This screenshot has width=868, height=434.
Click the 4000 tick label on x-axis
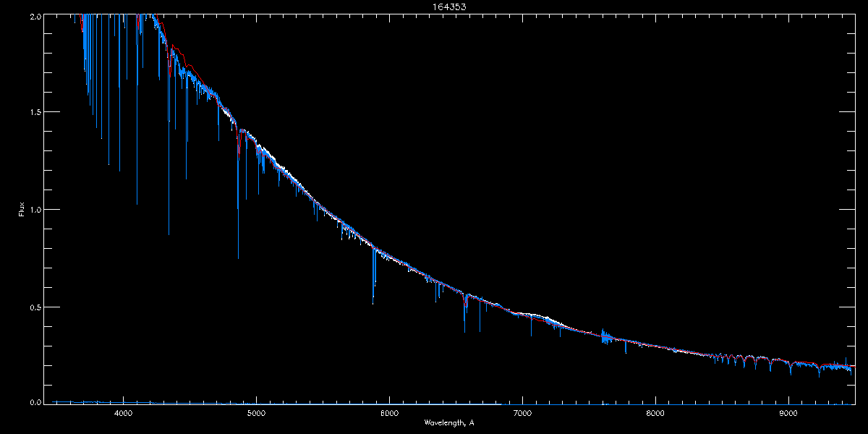(123, 414)
